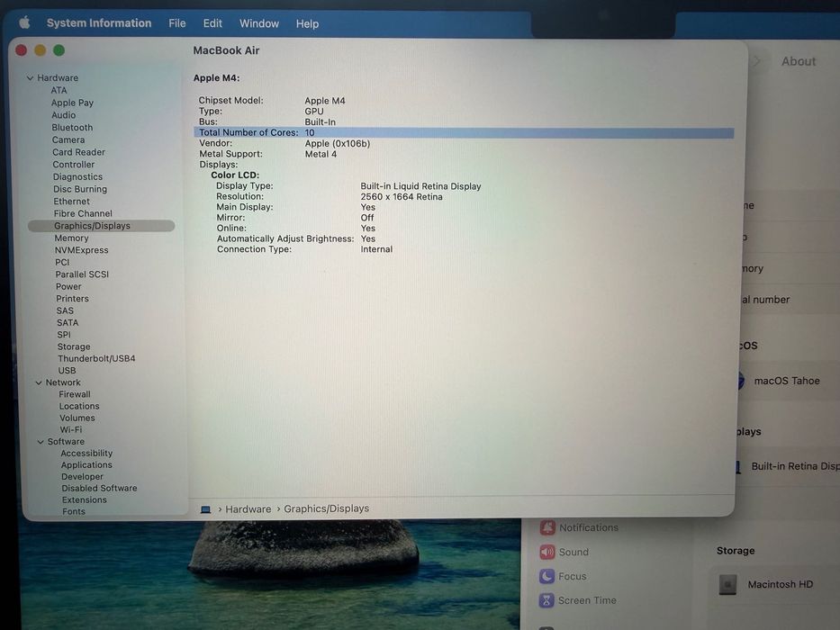Select Apple Pay in the sidebar
The width and height of the screenshot is (840, 630).
72,103
